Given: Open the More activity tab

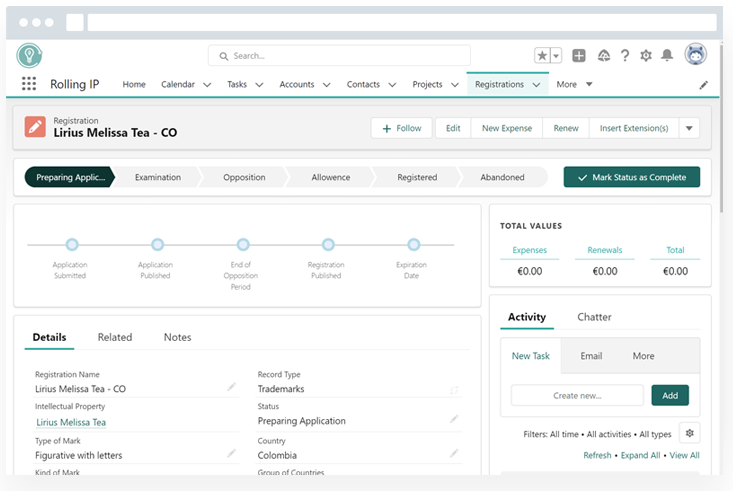Looking at the screenshot, I should point(643,356).
